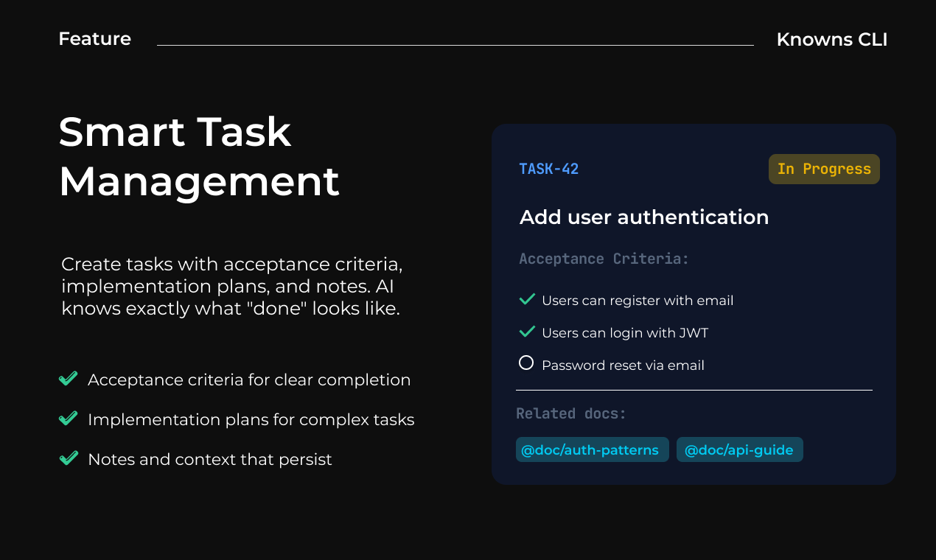Open the @doc/api-guide document
936x560 pixels.
[739, 449]
